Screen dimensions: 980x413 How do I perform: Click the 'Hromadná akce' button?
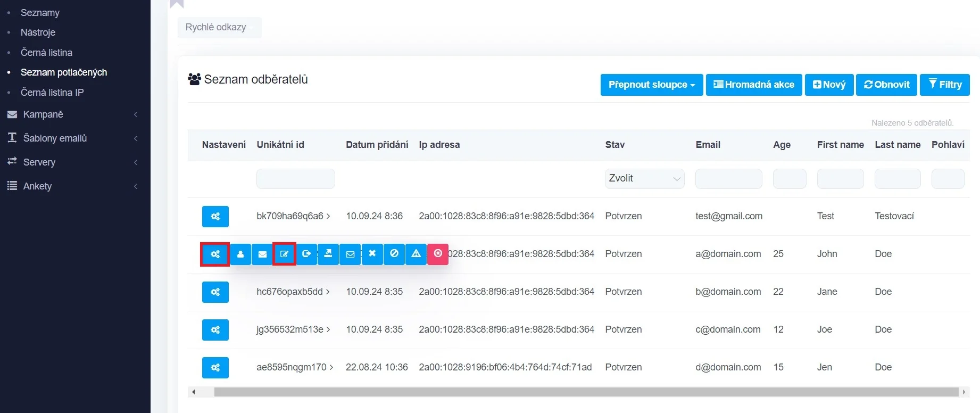pos(754,85)
